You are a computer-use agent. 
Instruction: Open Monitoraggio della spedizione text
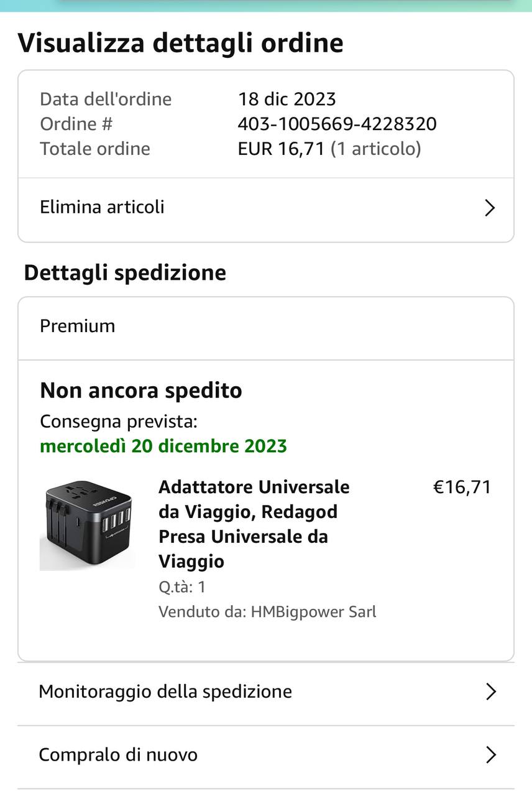[165, 692]
